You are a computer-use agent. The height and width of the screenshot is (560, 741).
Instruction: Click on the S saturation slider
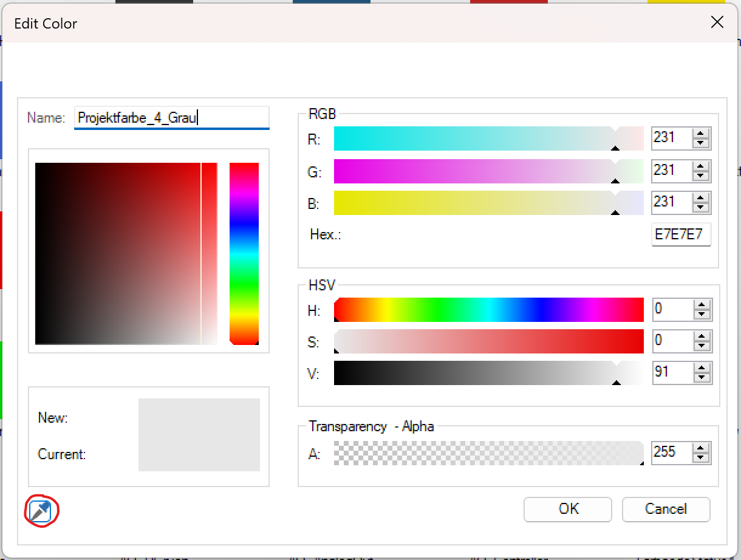pyautogui.click(x=488, y=341)
